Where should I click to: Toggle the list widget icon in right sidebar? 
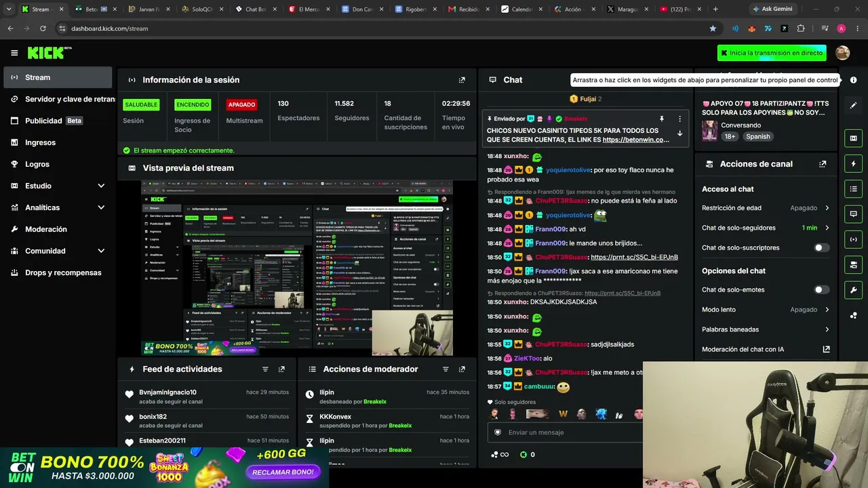pyautogui.click(x=853, y=188)
